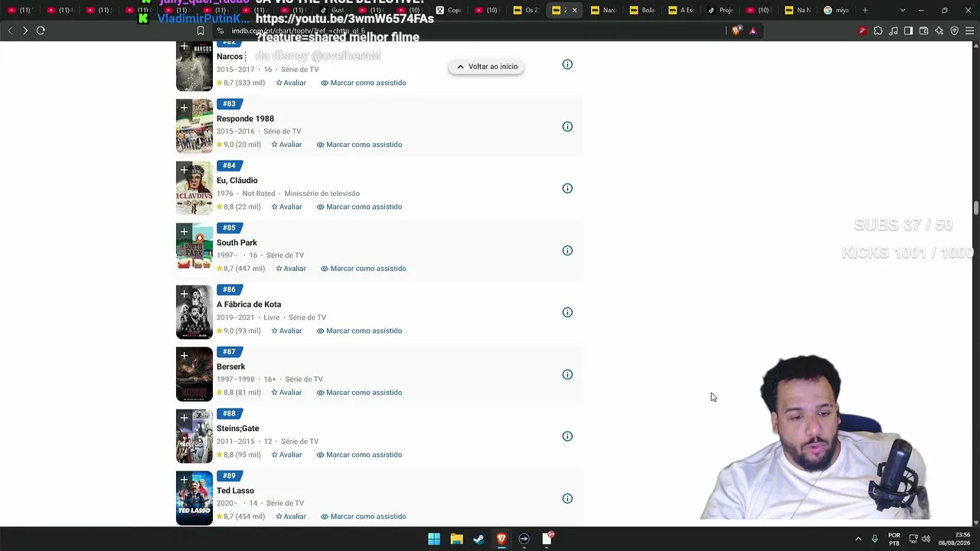Open Berserk info icon
Screen dimensions: 980x551
point(567,374)
